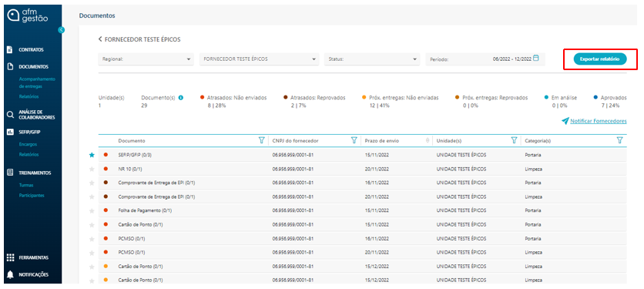The height and width of the screenshot is (289, 644).
Task: Go back using the chevron before FORNECEDOR TESTE ÉPICOS
Action: tap(100, 39)
